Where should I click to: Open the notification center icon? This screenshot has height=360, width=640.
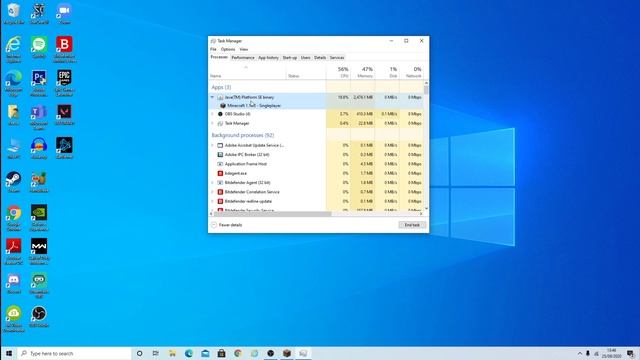(631, 353)
